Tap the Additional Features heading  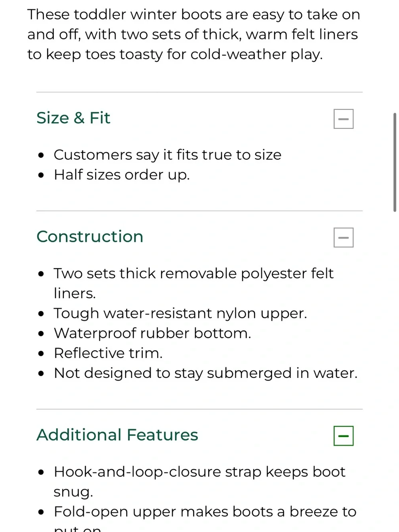(x=117, y=435)
